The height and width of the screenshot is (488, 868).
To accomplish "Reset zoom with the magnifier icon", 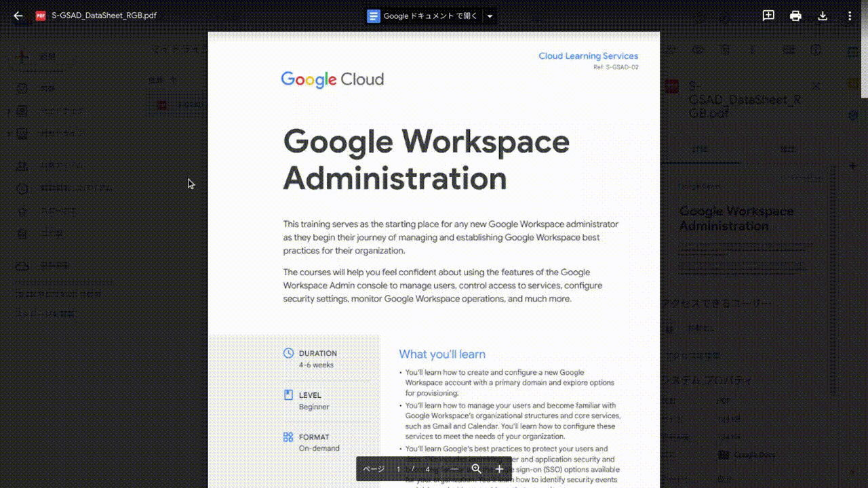I will [477, 469].
